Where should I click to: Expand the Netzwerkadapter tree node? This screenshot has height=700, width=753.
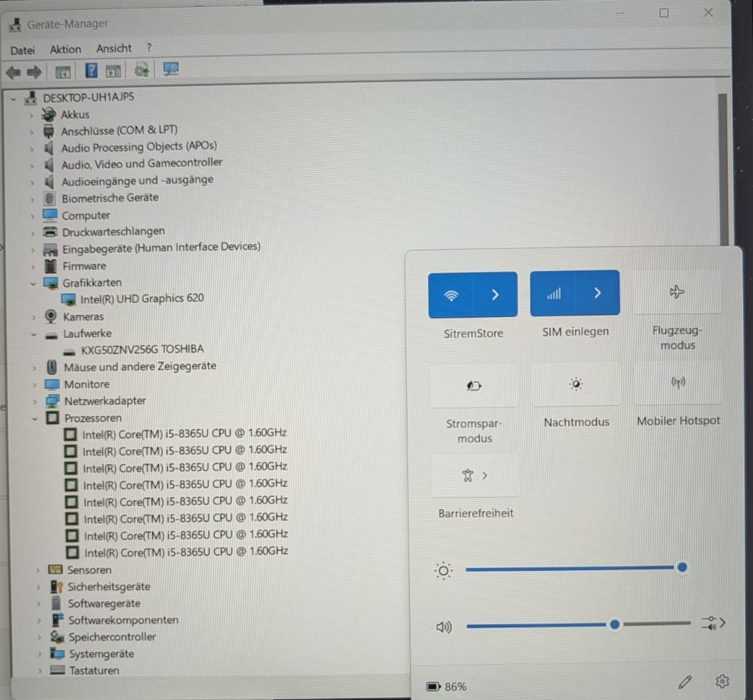(34, 402)
